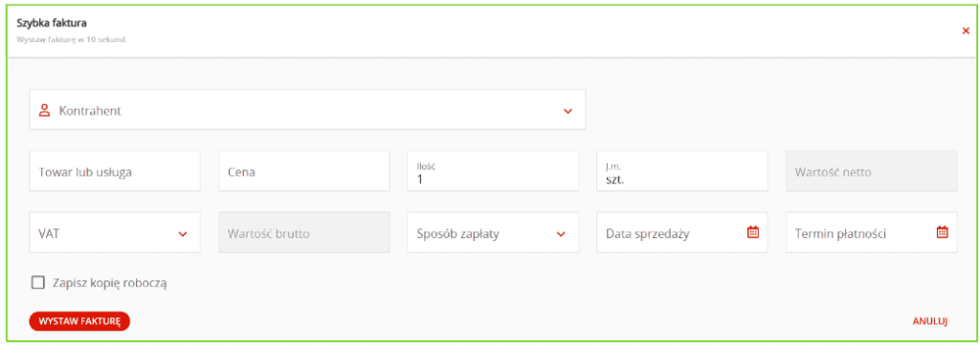Focus the Termin płatności date field
Screen dimensions: 980x346
coord(871,233)
